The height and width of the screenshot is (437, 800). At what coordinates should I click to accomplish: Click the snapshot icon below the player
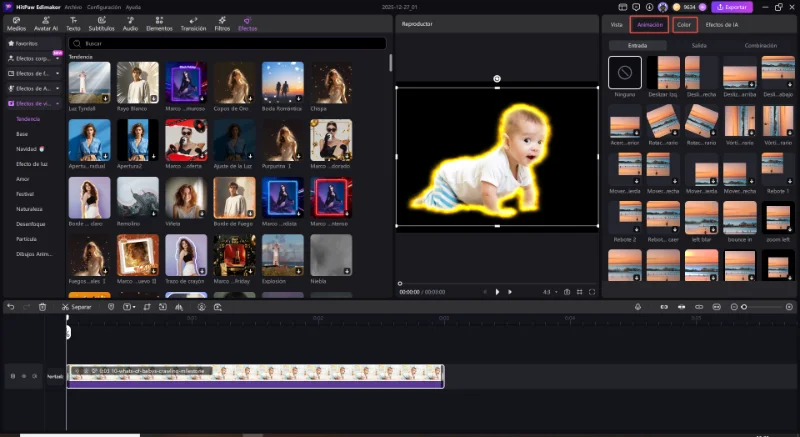coord(567,292)
